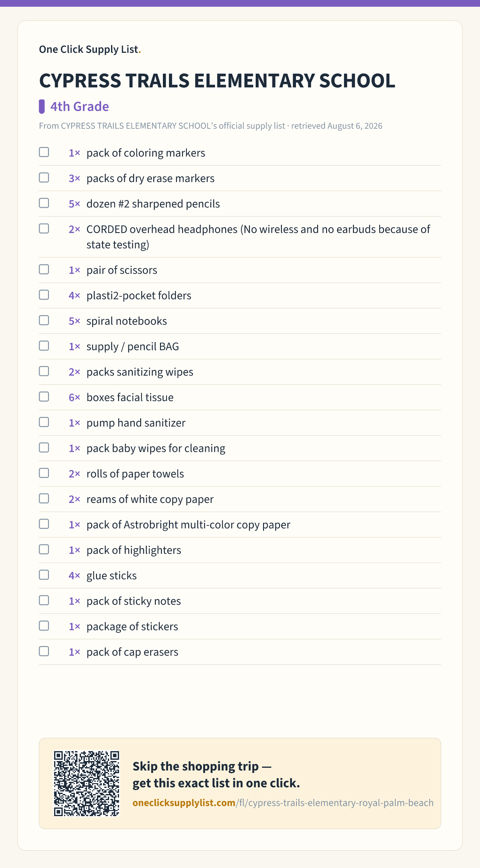Click the One Click Supply List logo
This screenshot has width=480, height=868.
pyautogui.click(x=90, y=50)
